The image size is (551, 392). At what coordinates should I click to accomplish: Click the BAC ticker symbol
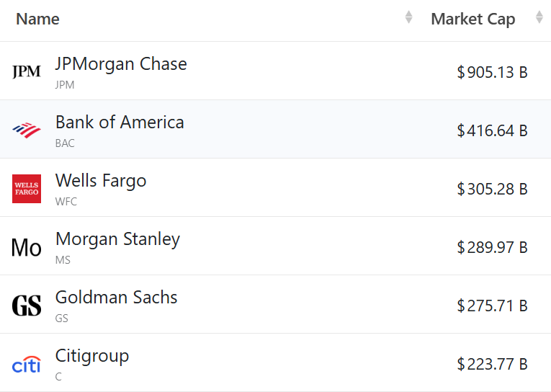tap(65, 143)
